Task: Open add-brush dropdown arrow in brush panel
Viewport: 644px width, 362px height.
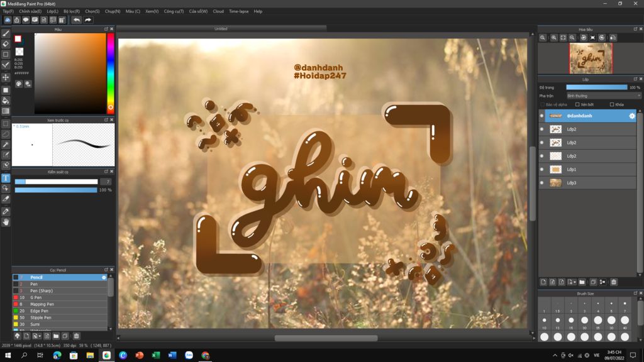Action: coord(40,336)
